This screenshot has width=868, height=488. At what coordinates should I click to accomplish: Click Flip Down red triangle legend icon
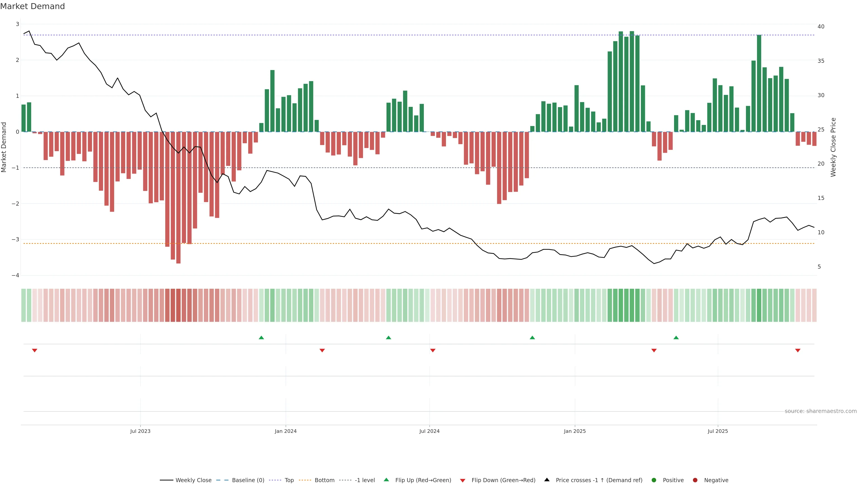(463, 481)
